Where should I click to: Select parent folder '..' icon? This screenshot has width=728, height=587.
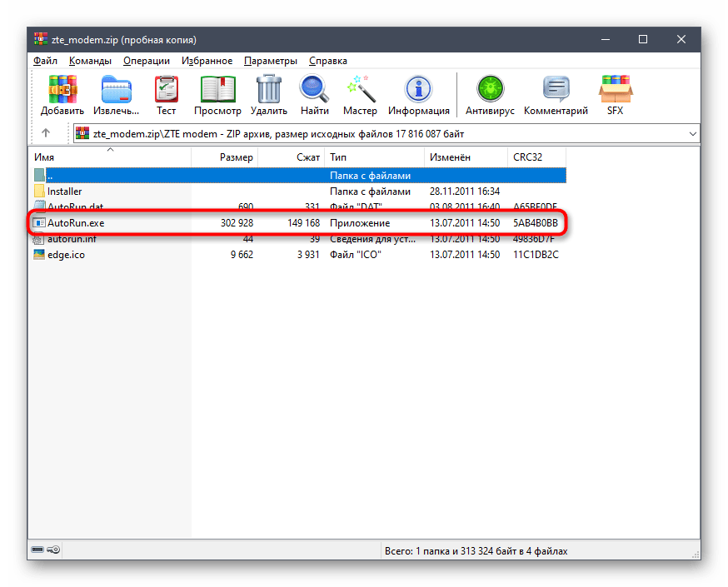pyautogui.click(x=39, y=176)
